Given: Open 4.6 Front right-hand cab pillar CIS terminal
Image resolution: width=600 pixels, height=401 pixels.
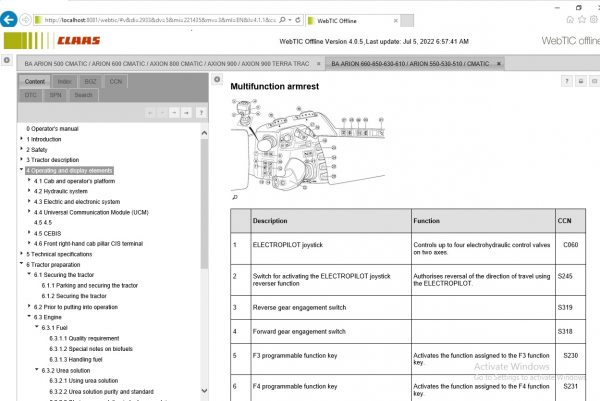Looking at the screenshot, I should pos(88,244).
